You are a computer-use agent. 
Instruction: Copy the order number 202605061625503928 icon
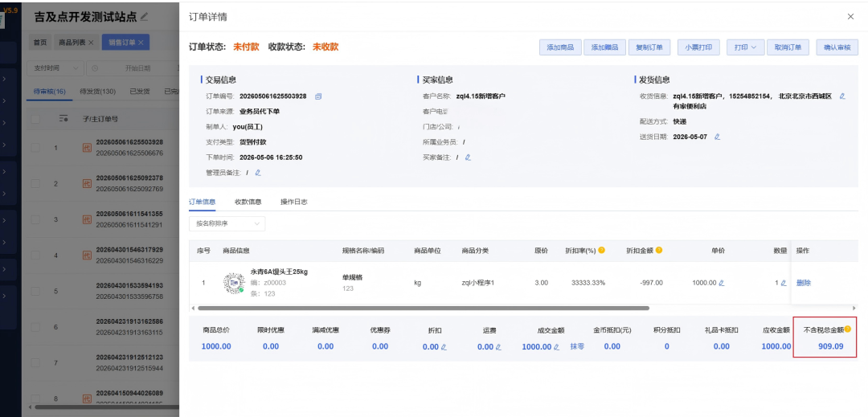318,96
